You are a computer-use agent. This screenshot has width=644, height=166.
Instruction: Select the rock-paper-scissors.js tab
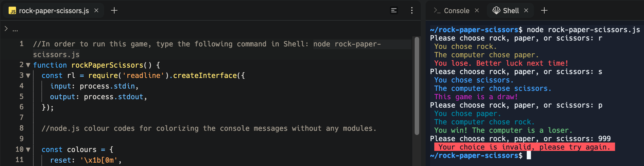point(53,11)
